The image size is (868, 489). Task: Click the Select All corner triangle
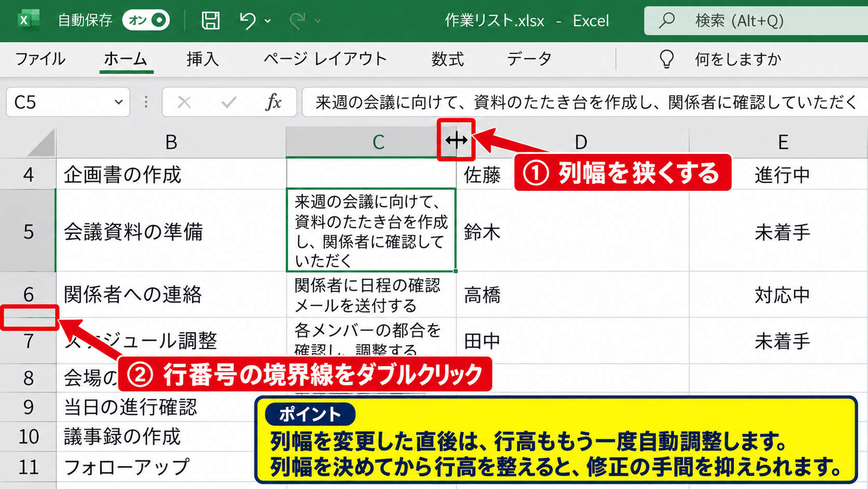[40, 143]
